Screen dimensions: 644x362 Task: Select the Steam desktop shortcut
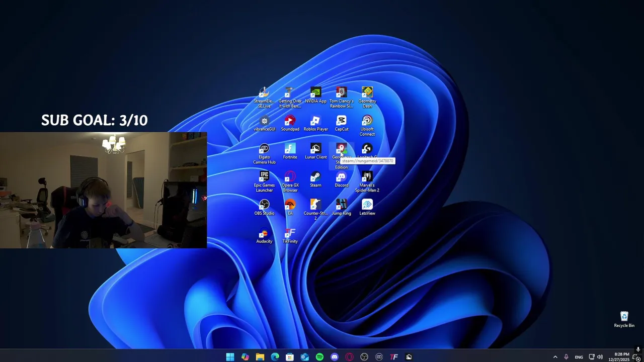click(x=315, y=179)
